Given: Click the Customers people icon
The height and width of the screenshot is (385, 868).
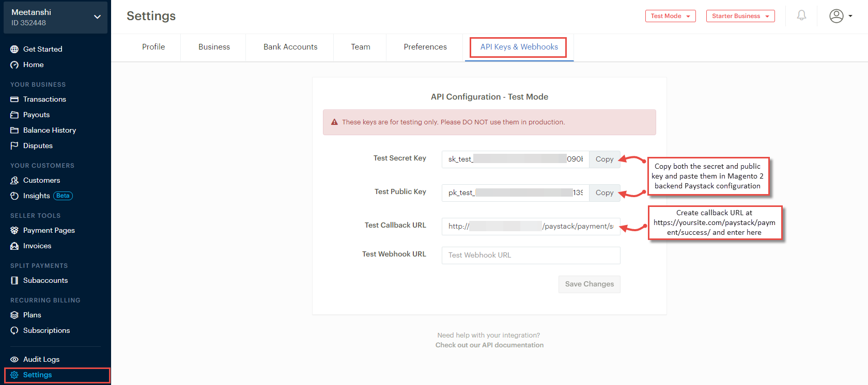Looking at the screenshot, I should 14,180.
